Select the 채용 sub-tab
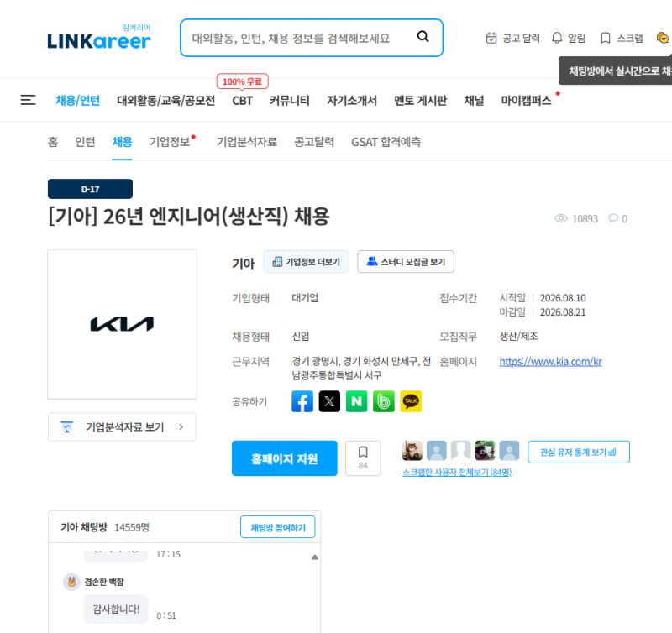 coord(122,142)
